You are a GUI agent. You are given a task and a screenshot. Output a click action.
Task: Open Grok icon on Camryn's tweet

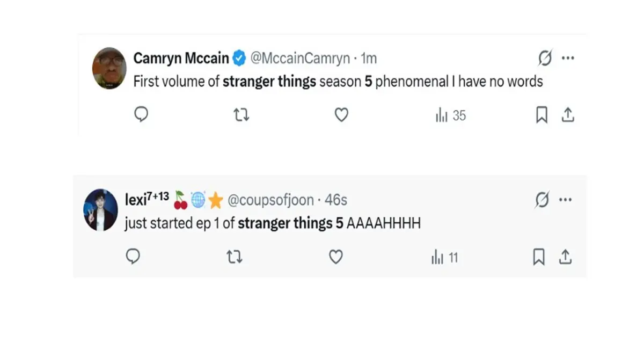545,58
